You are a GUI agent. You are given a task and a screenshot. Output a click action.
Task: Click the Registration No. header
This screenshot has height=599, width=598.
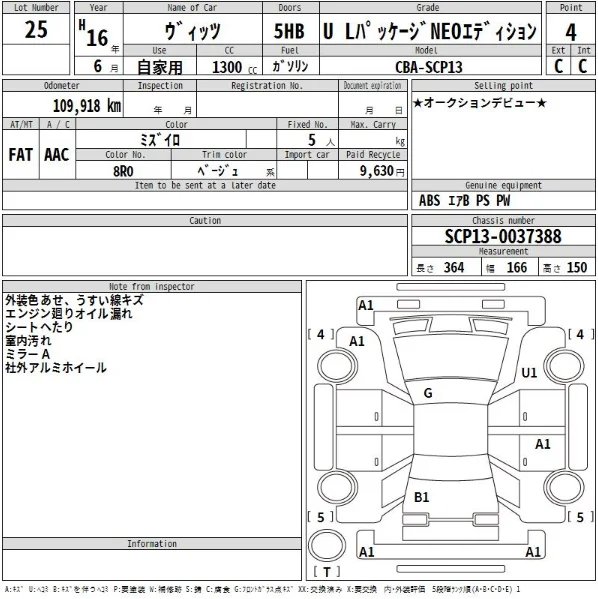click(x=267, y=86)
